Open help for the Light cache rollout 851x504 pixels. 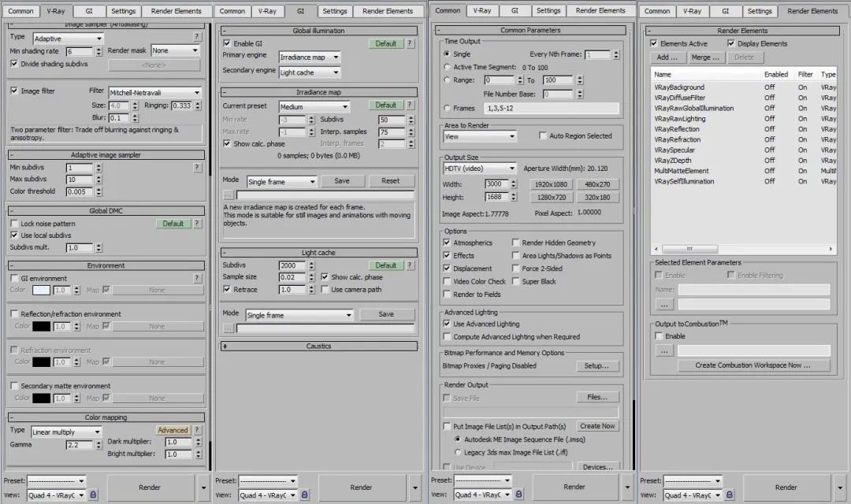410,265
